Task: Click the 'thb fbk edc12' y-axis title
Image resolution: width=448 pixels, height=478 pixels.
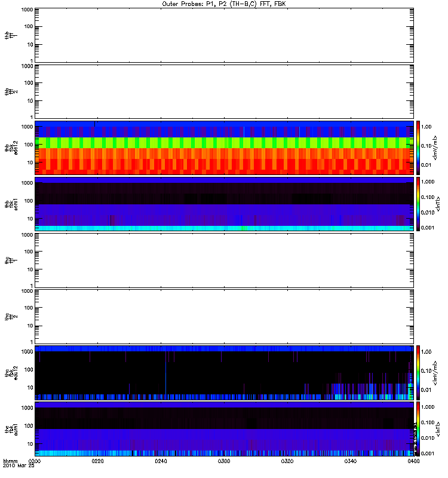Action: tap(11, 148)
